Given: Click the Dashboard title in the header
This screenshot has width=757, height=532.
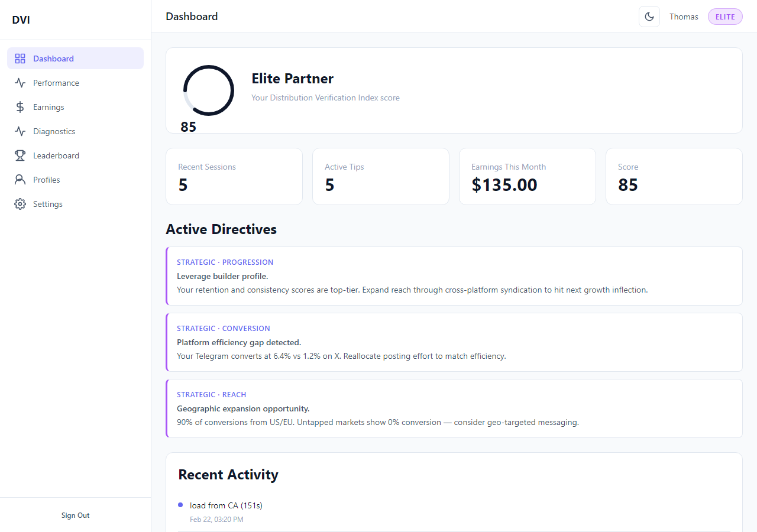Looking at the screenshot, I should tap(192, 17).
